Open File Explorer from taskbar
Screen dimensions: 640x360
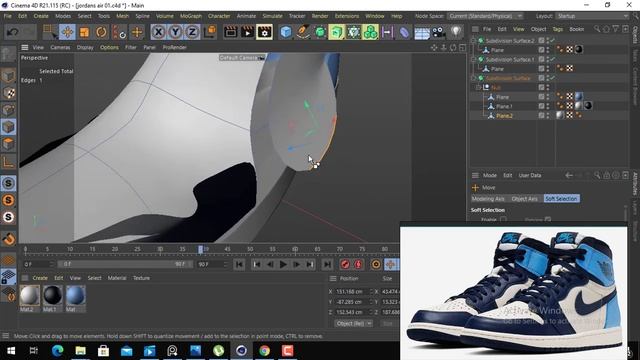pos(80,351)
